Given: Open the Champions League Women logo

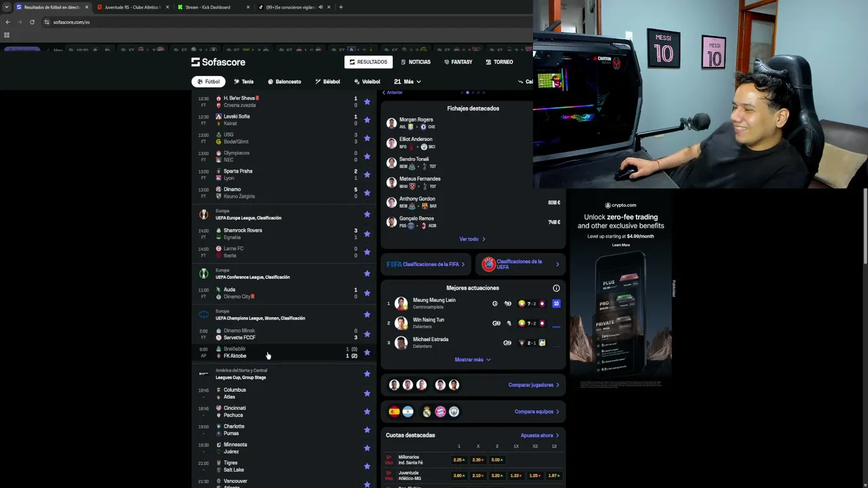Looking at the screenshot, I should coord(203,314).
